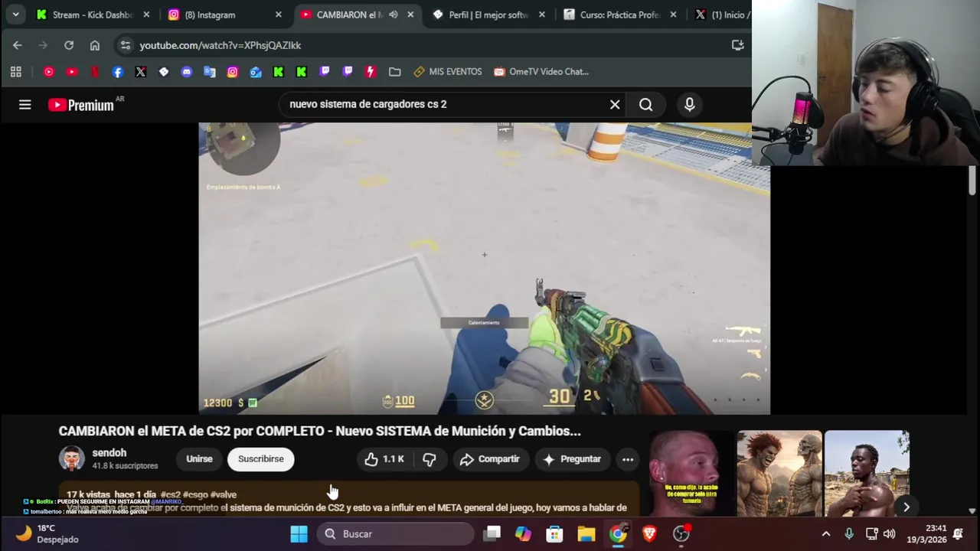This screenshot has height=551, width=980.
Task: Open the first Twitch bookmark
Action: click(325, 72)
